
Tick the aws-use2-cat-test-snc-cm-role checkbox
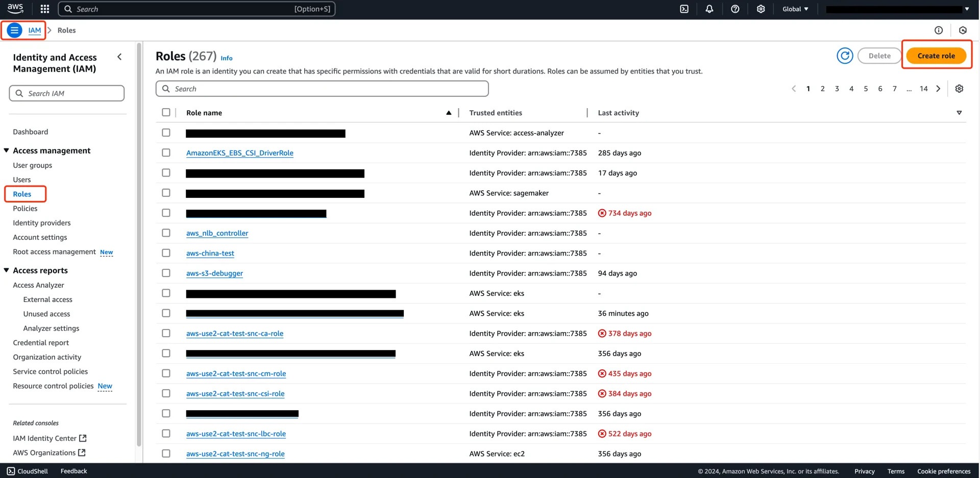[x=166, y=373]
